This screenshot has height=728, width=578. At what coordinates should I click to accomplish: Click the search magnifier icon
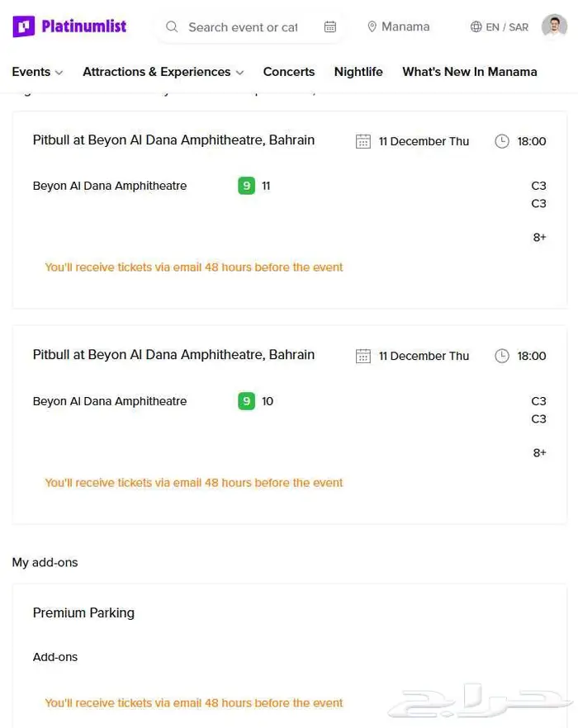point(172,27)
